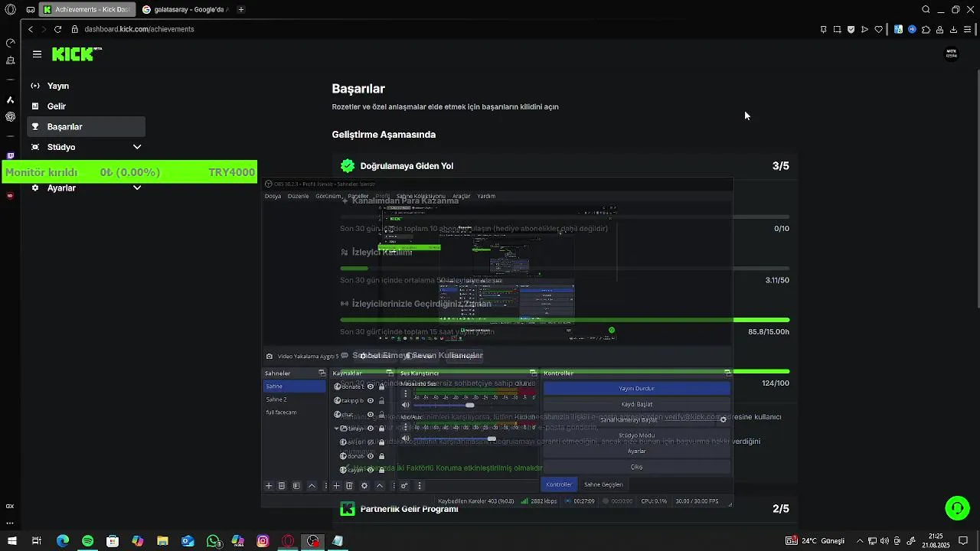The image size is (980, 551).
Task: Expand the Ayarlar sidebar submenu chevron
Action: [x=137, y=187]
